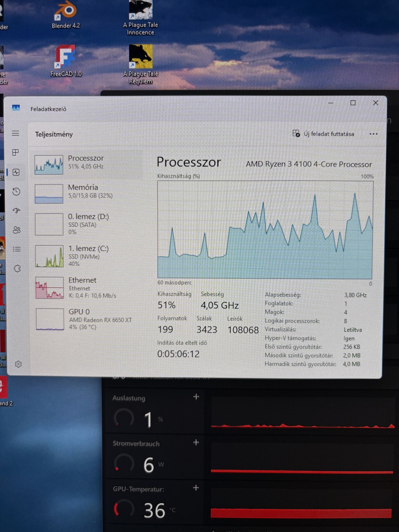Open A Plague Tale Requiem desktop shortcut
Screen dimensions: 399x532
141,65
